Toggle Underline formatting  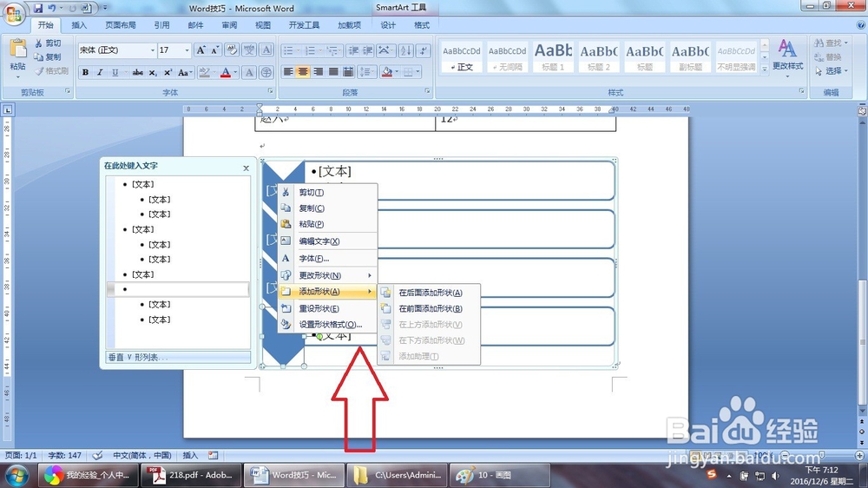click(115, 72)
